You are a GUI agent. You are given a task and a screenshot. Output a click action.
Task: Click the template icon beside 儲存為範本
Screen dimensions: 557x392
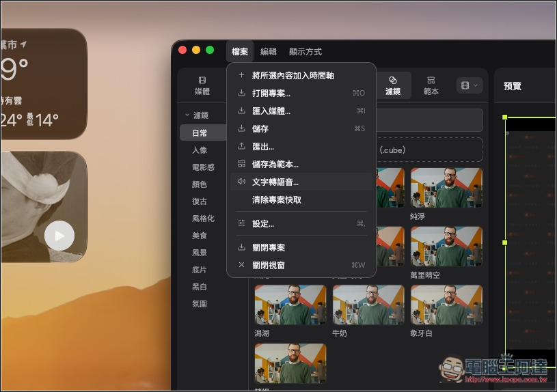coord(241,164)
